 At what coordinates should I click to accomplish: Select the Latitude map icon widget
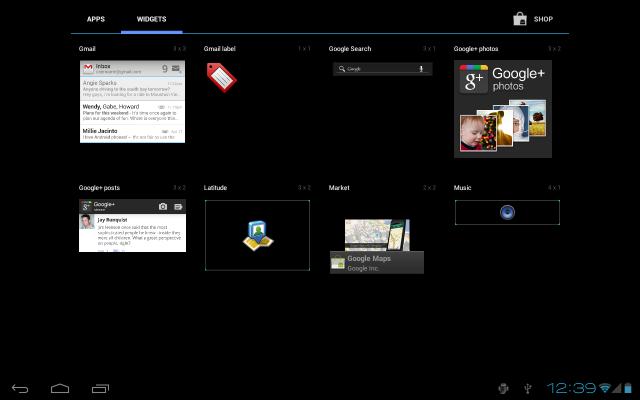tap(257, 235)
